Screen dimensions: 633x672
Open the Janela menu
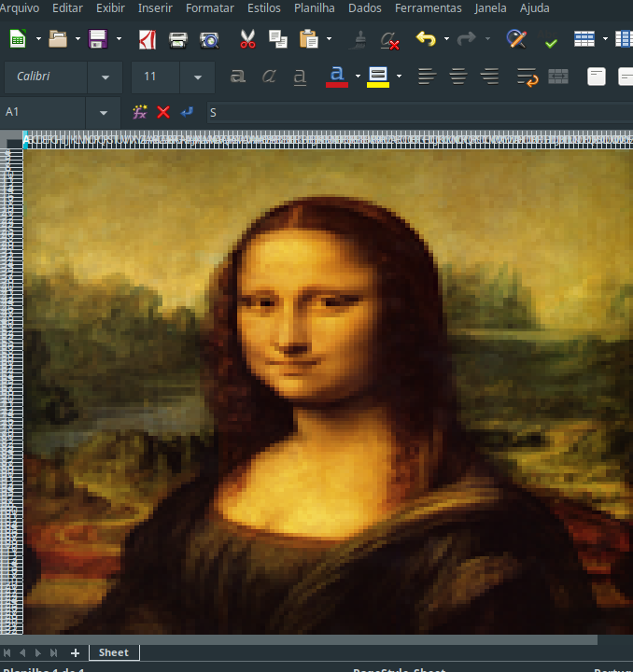click(x=490, y=8)
